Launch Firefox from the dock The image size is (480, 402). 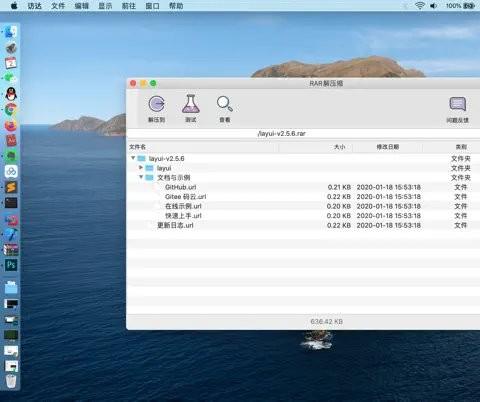tap(11, 125)
